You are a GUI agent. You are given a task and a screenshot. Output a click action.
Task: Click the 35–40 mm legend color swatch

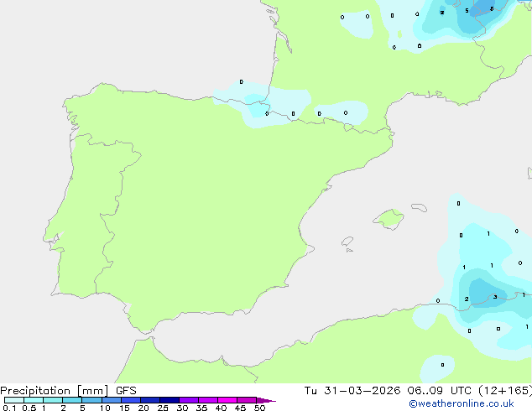click(x=208, y=400)
